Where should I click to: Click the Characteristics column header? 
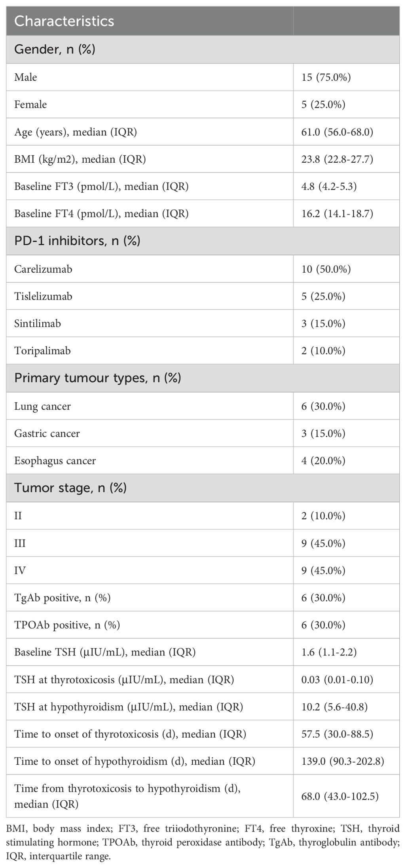point(64,21)
